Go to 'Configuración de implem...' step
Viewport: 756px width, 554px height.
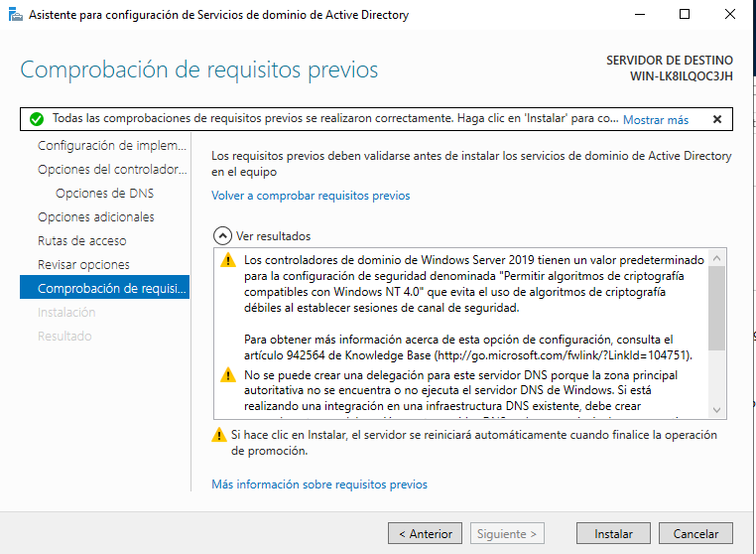(112, 145)
